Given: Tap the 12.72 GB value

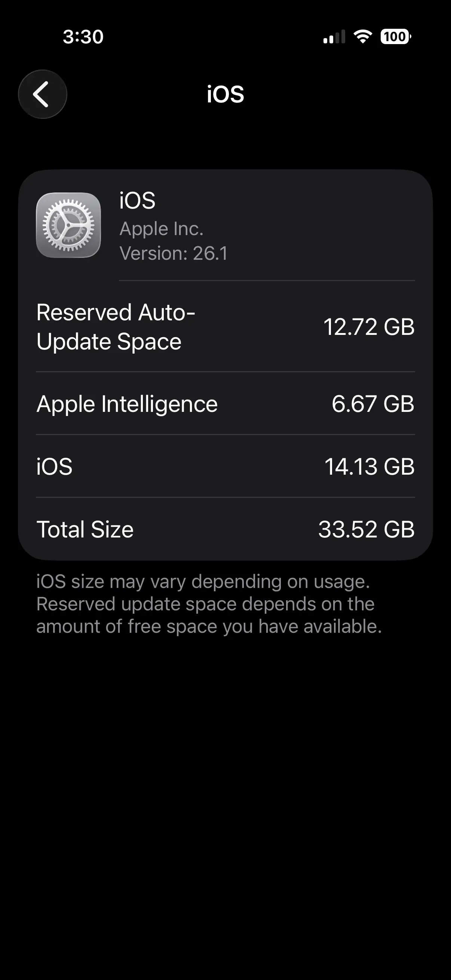Looking at the screenshot, I should coord(368,326).
